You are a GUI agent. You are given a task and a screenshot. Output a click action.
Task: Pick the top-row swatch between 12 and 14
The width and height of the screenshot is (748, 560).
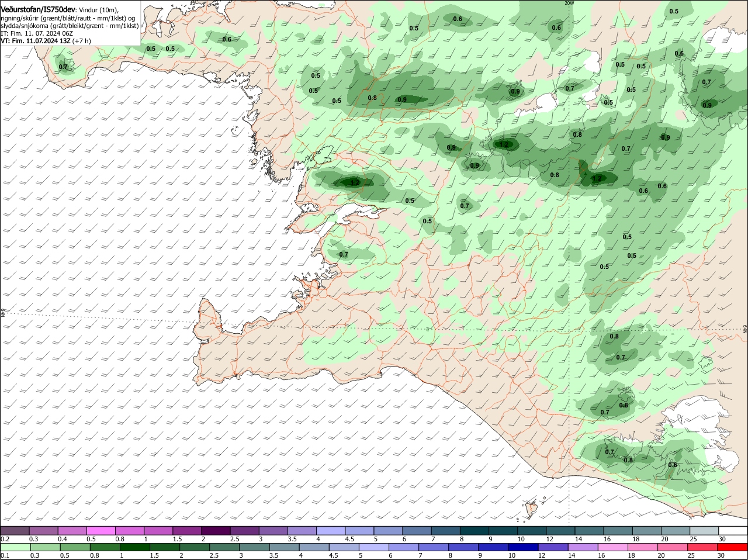pyautogui.click(x=561, y=530)
